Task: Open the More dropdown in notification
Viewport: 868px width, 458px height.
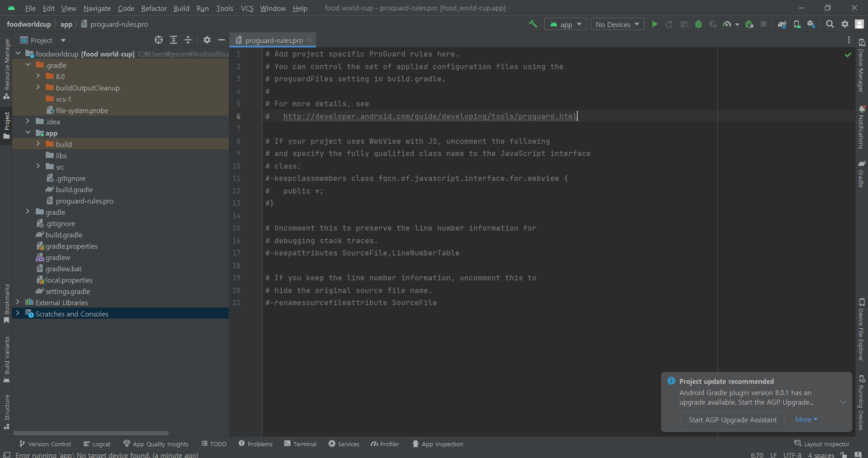Action: (806, 420)
